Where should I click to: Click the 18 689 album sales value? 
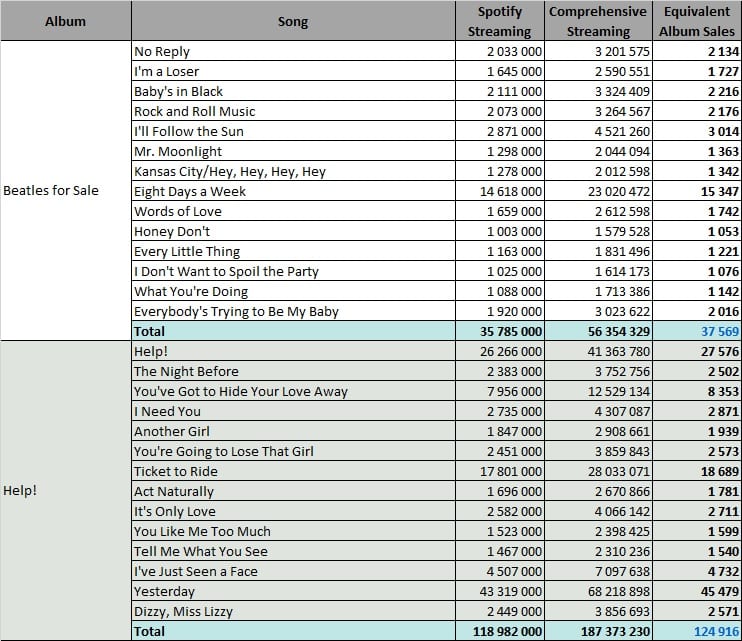coord(697,471)
